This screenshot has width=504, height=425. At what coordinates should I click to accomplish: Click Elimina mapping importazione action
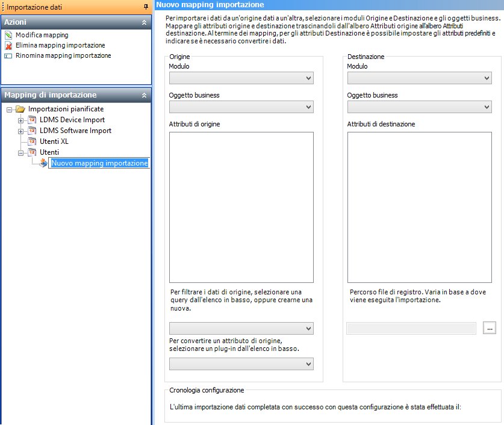point(60,45)
